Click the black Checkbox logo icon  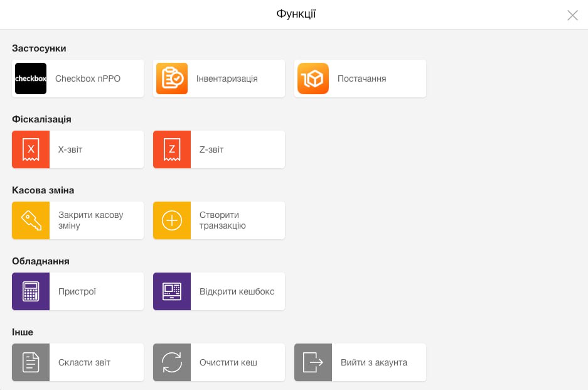coord(31,79)
